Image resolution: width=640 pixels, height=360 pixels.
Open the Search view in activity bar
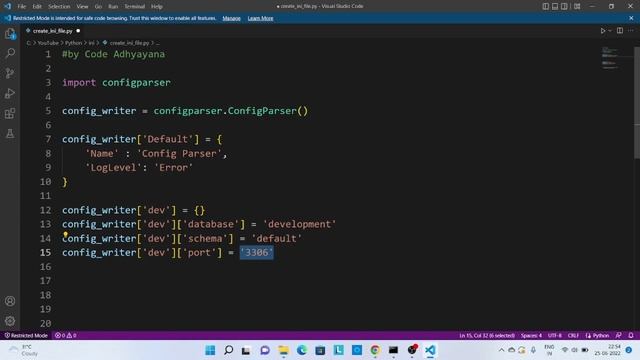click(x=10, y=53)
